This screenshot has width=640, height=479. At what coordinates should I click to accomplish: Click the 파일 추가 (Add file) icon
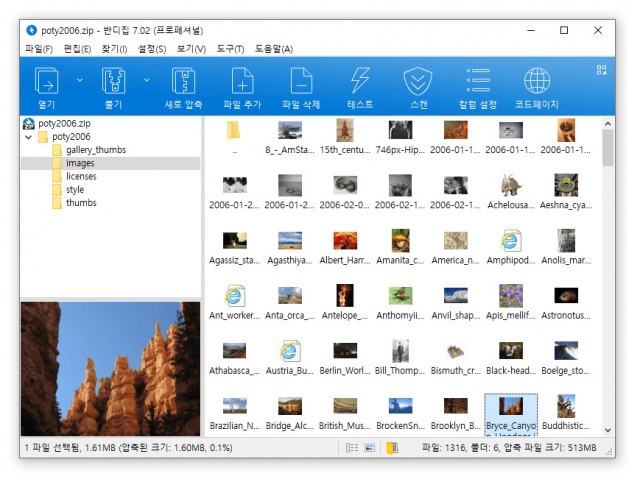pyautogui.click(x=242, y=81)
